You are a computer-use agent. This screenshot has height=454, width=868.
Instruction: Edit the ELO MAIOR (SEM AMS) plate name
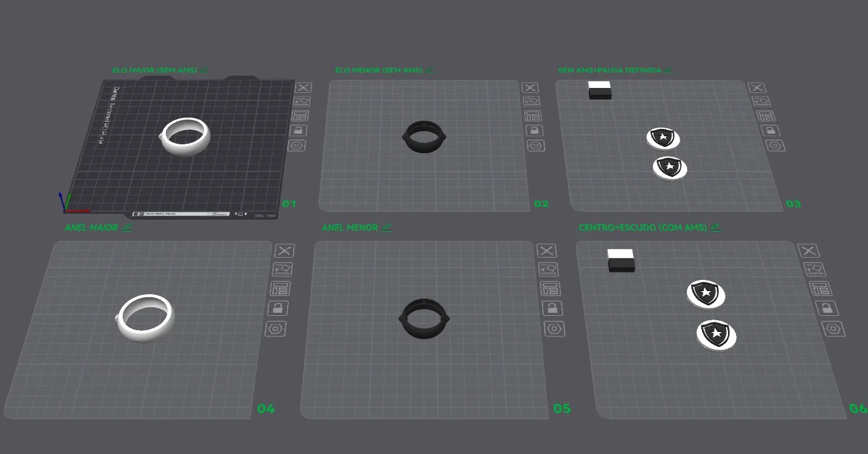point(204,70)
